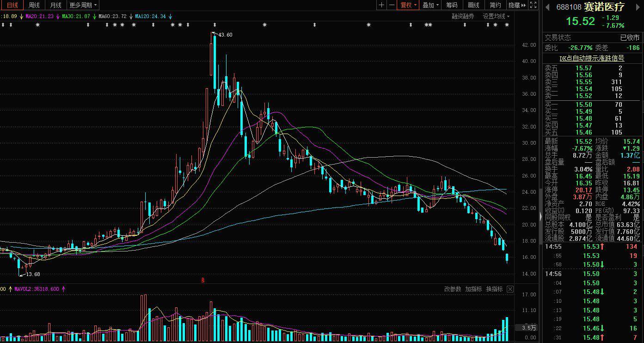Select 买一 price 15.50

583,105
